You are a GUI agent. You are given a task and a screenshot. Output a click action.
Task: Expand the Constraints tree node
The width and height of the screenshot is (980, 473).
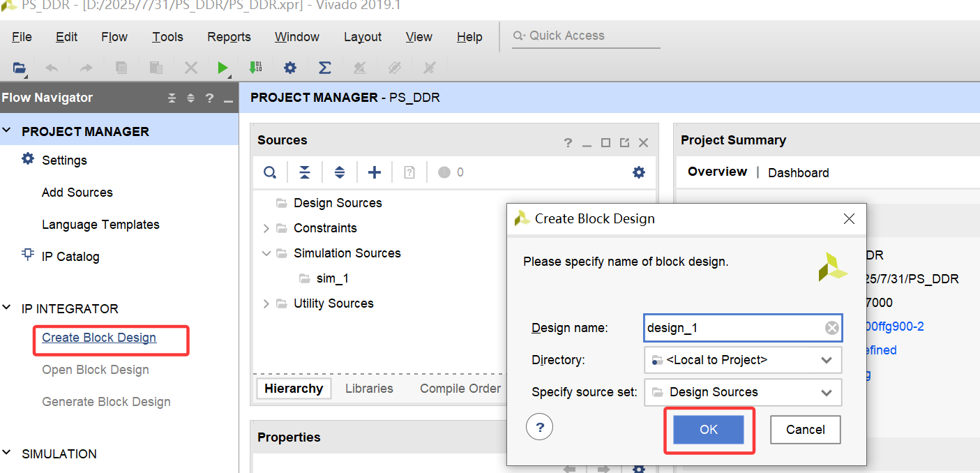(x=266, y=228)
